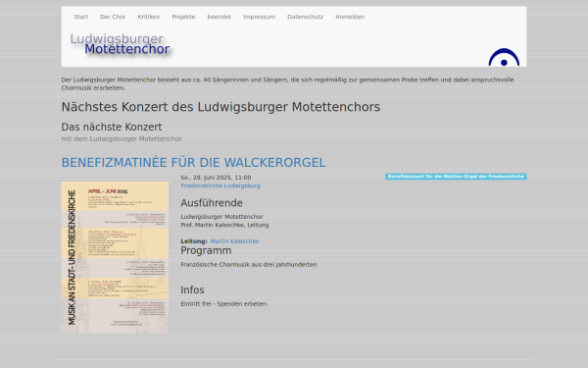Click the Ludwigsburger Motettenchor logo
The width and height of the screenshot is (588, 368).
coord(120,44)
